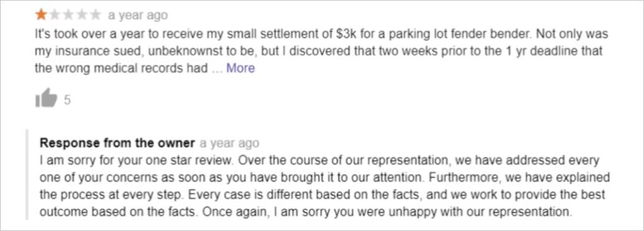Click the review's "a year ago" timestamp
Screen dimensions: 644x231
coord(138,16)
